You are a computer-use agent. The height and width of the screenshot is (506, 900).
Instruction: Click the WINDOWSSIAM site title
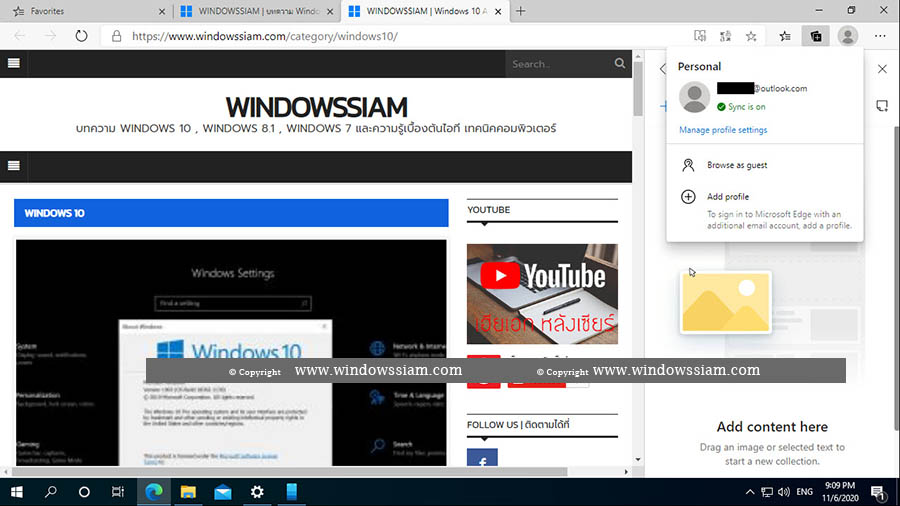316,107
